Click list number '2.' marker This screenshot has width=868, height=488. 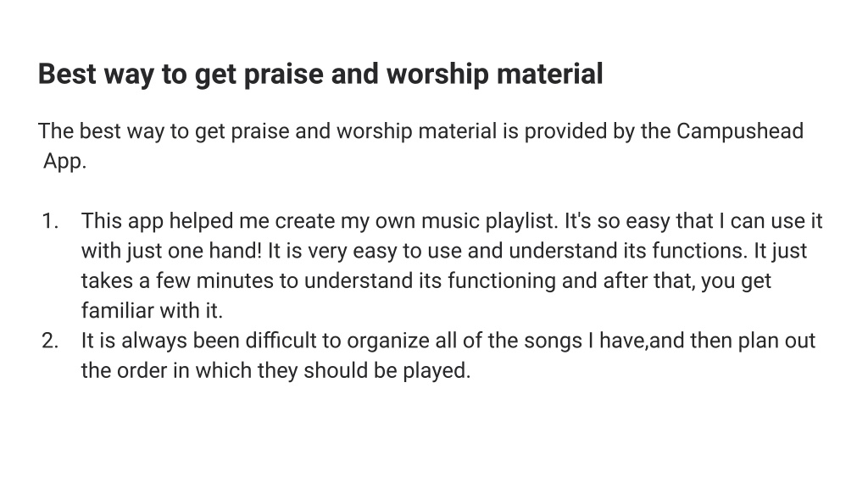tap(50, 341)
